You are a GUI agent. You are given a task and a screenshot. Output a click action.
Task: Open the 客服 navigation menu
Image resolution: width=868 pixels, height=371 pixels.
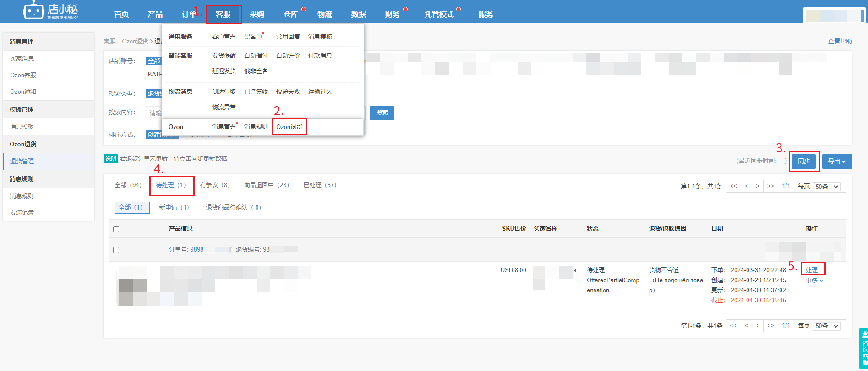(223, 14)
